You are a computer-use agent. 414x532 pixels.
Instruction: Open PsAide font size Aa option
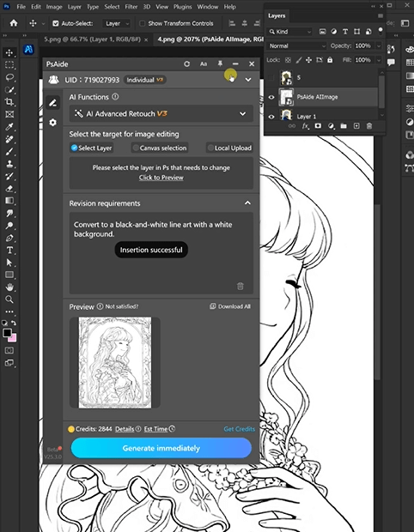[x=204, y=63]
